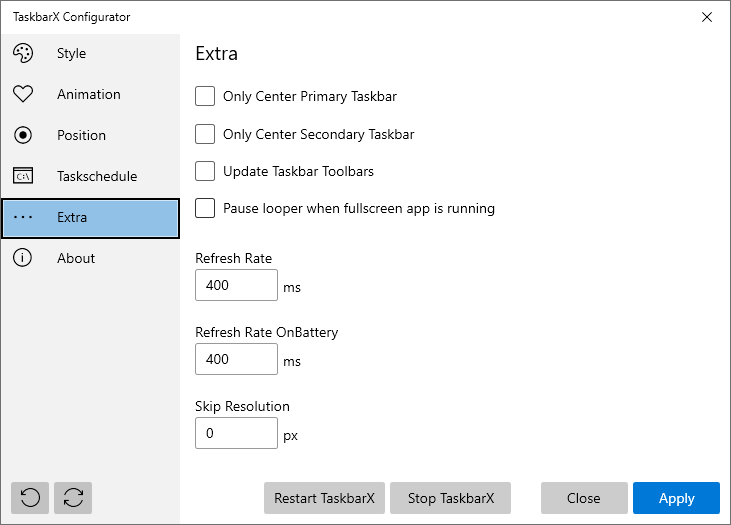Click the Stop TaskbarX button

pyautogui.click(x=450, y=498)
